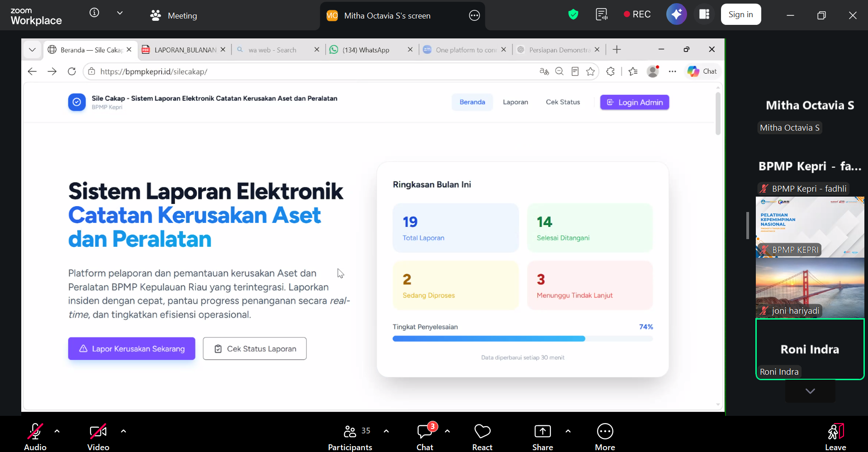Open Copilot Chat in browser
Image resolution: width=868 pixels, height=452 pixels.
tap(702, 71)
